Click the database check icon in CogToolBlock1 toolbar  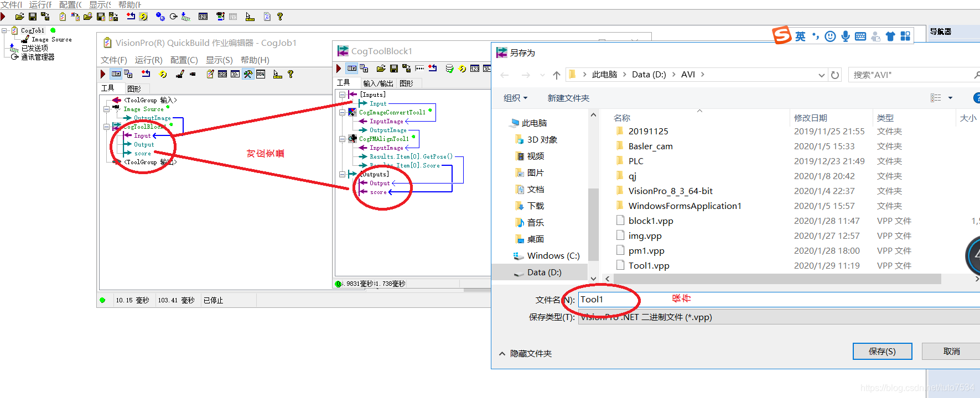pyautogui.click(x=449, y=69)
